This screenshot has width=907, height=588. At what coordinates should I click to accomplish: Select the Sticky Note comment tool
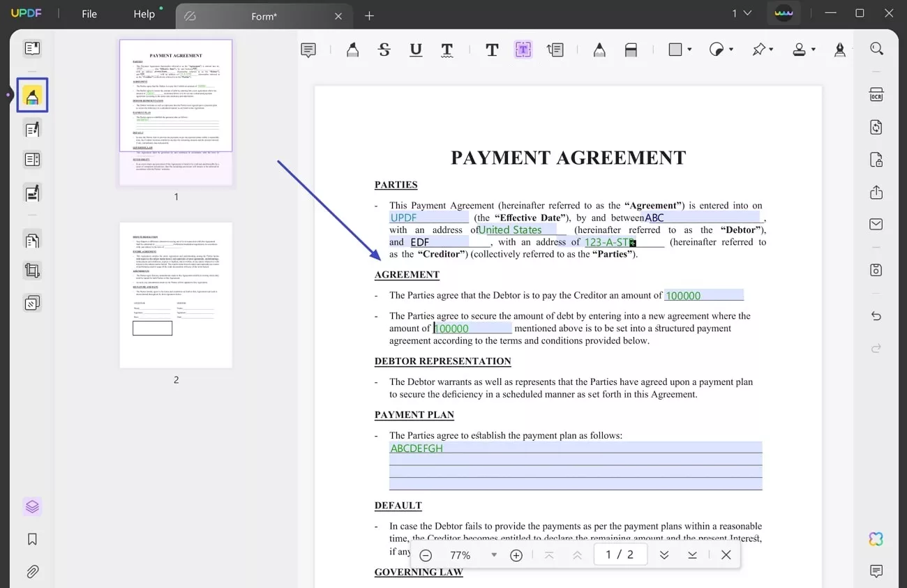[308, 50]
